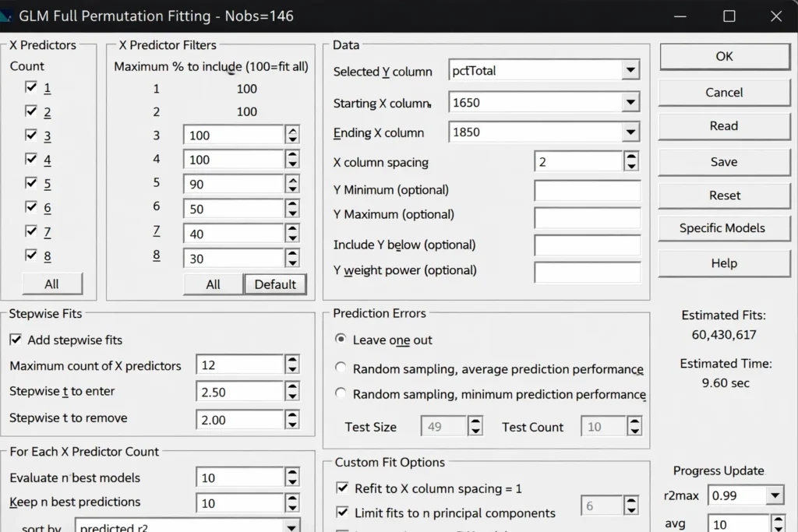Expand the Starting X column dropdown
Image resolution: width=798 pixels, height=532 pixels.
(630, 102)
